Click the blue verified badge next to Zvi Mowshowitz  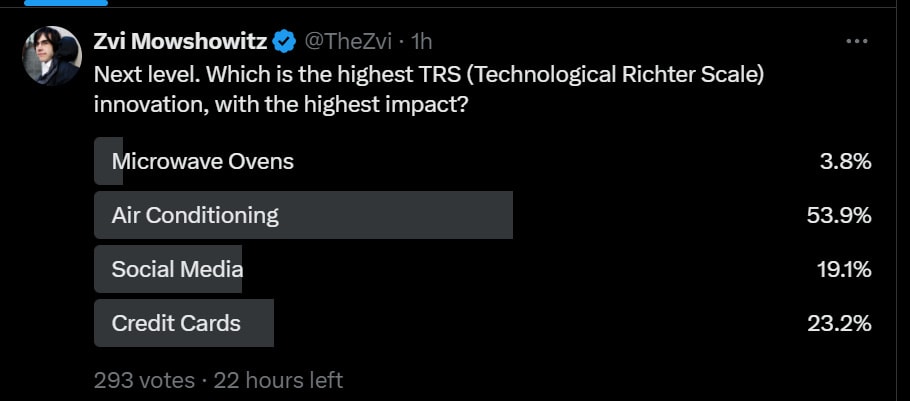(285, 42)
